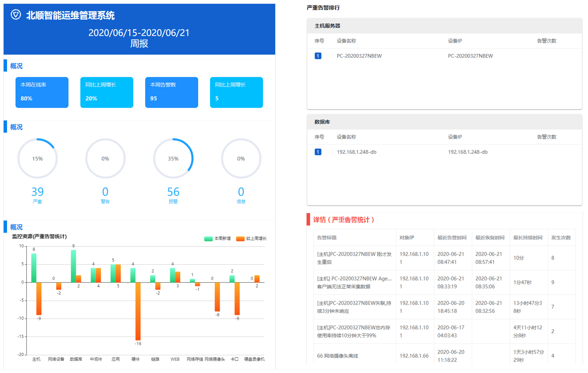
Task: Click device name PC-20200327NBEW in ranking
Action: pos(359,56)
